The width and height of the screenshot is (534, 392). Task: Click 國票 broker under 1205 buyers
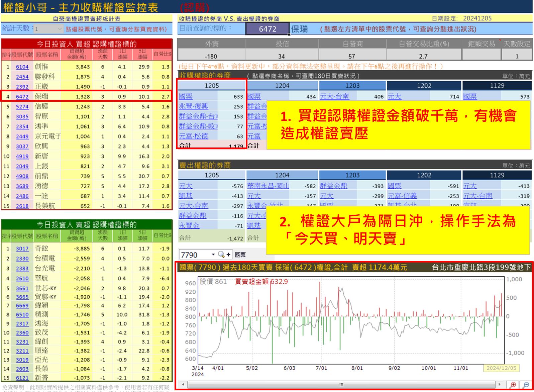point(186,96)
